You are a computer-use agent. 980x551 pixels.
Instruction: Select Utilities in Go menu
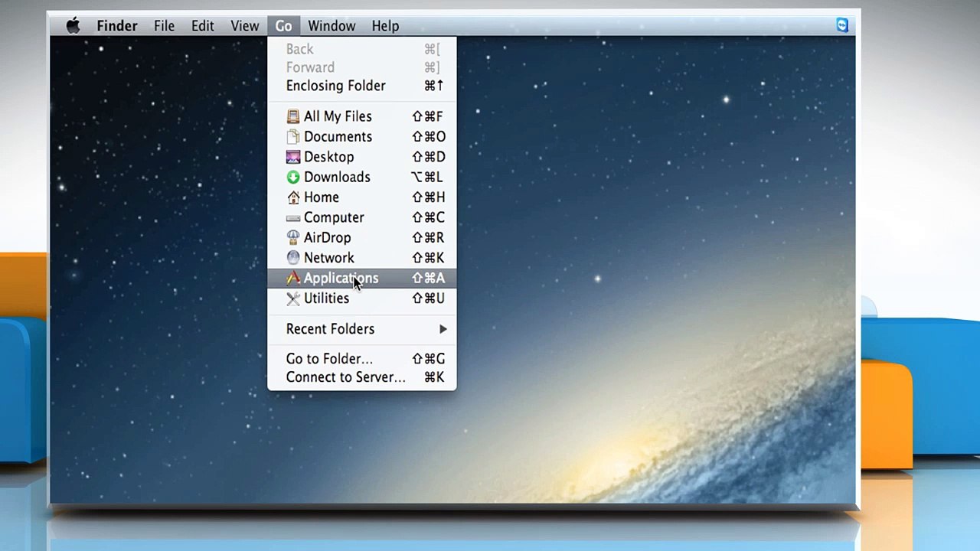click(362, 298)
